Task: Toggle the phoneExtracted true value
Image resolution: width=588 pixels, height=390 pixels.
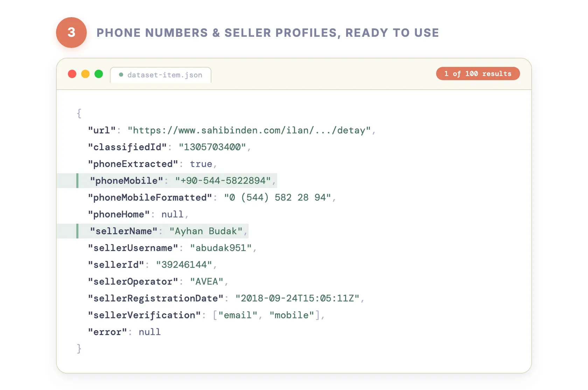Action: 202,164
